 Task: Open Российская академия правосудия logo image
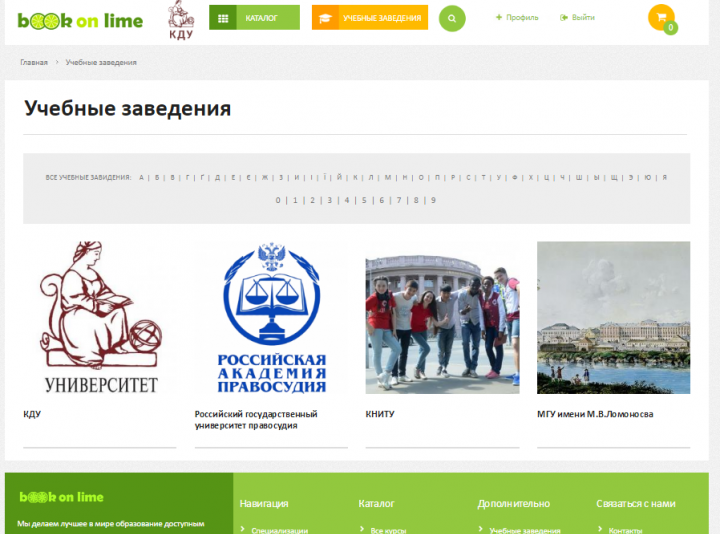(x=271, y=317)
